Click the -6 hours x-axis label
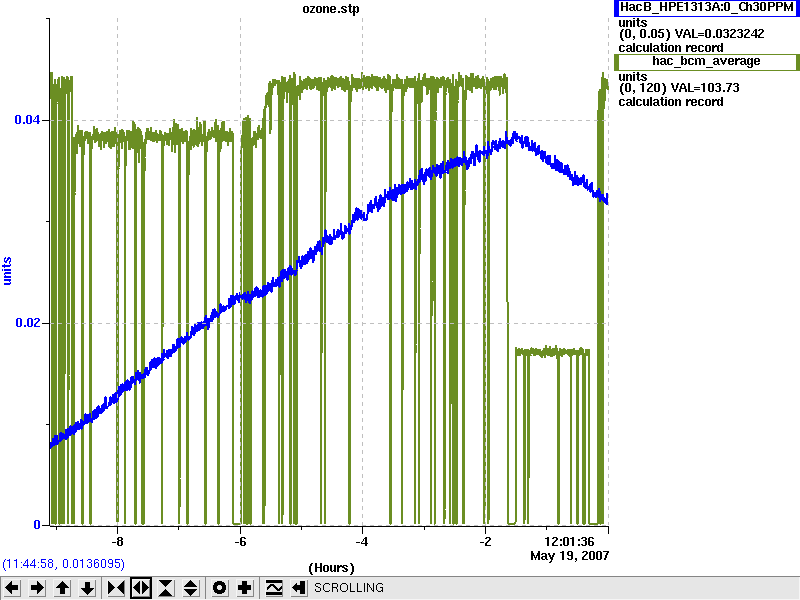Viewport: 800px width, 600px height. pyautogui.click(x=240, y=541)
